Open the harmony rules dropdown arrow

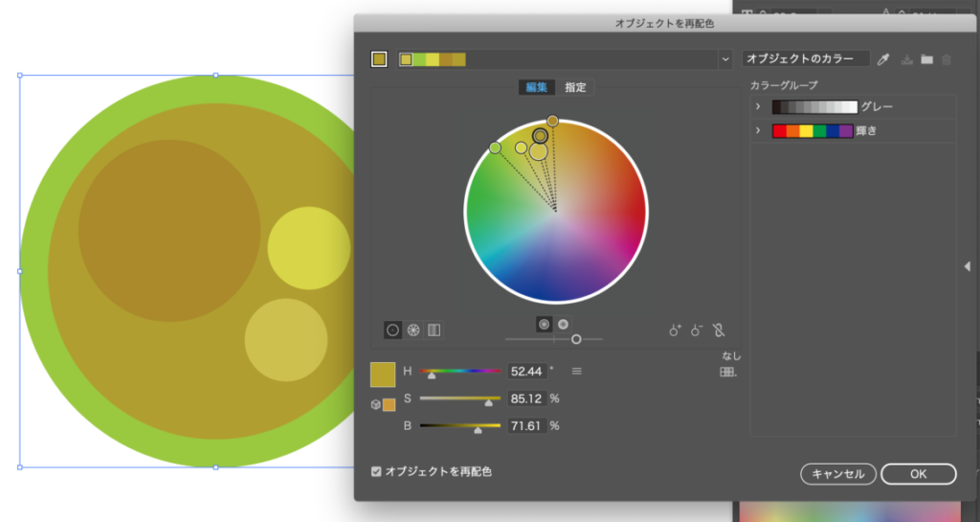coord(724,59)
